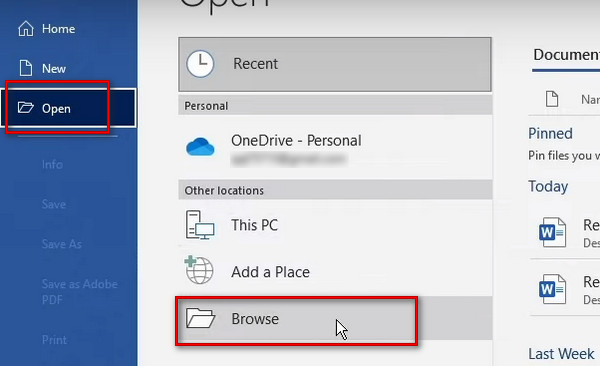Screen dimensions: 600x366
Task: Click the Recent clock icon
Action: tap(200, 64)
